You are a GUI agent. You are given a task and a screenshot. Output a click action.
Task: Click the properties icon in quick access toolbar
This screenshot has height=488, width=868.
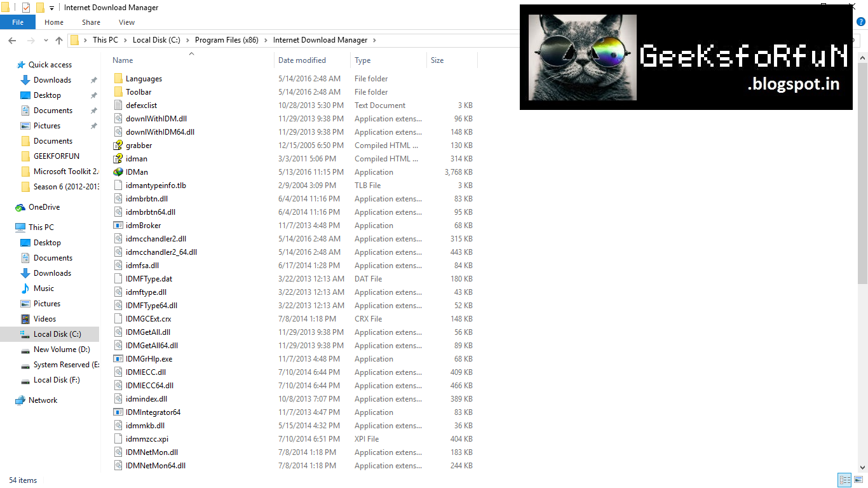(26, 8)
